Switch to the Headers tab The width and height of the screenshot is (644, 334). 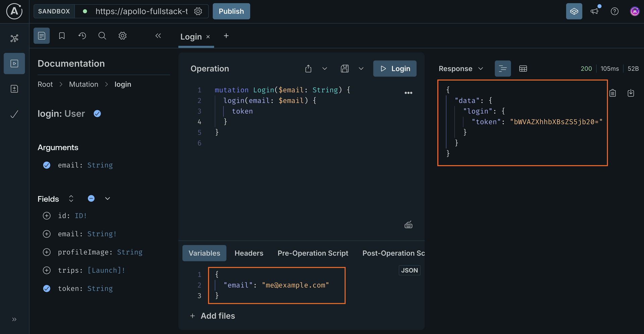[x=249, y=253]
